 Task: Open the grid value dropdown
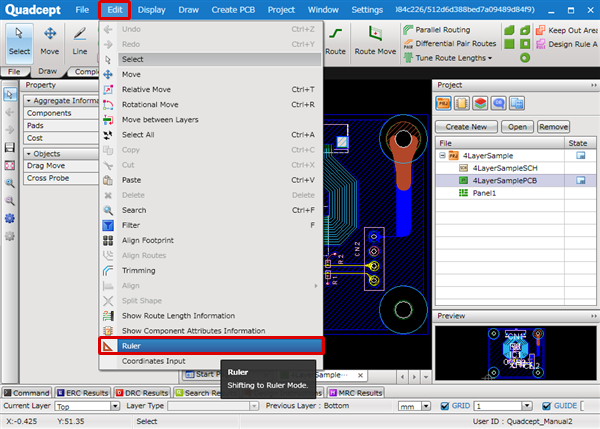(x=527, y=406)
